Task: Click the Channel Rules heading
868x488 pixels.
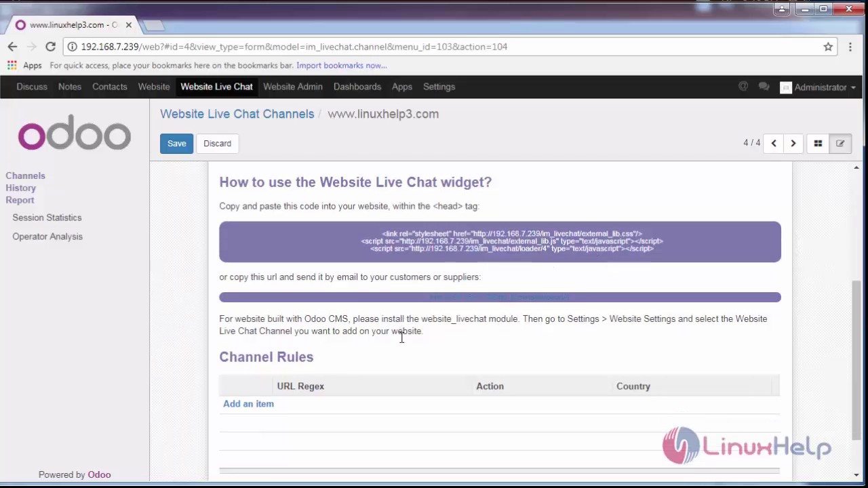Action: click(x=266, y=357)
